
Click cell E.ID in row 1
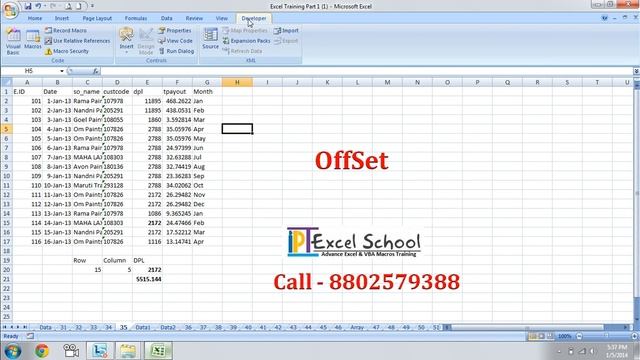pyautogui.click(x=27, y=92)
